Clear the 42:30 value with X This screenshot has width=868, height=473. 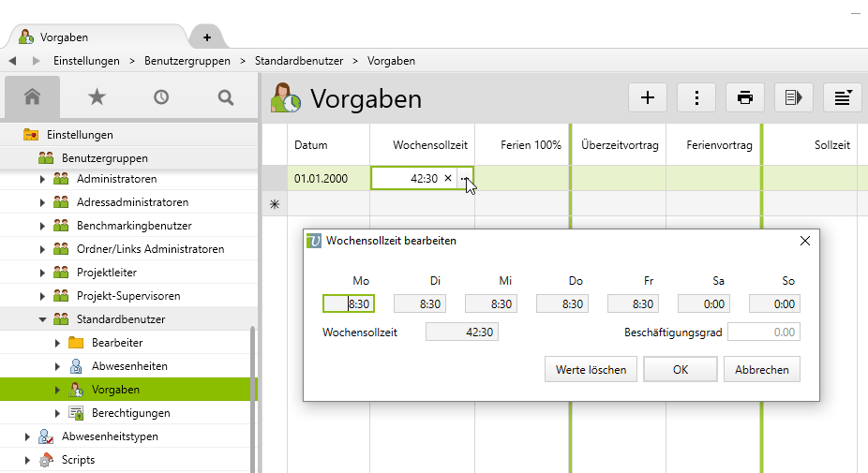[448, 178]
